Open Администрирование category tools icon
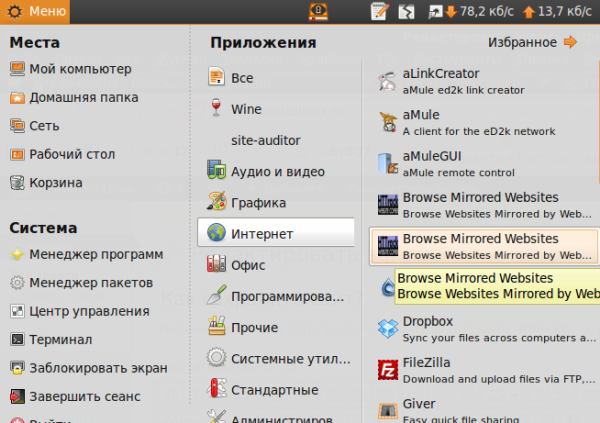This screenshot has height=423, width=600. pyautogui.click(x=217, y=417)
